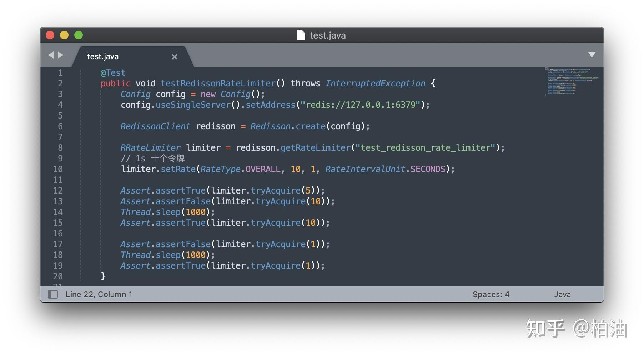
Task: Click line number 11 in gutter
Action: pos(58,180)
